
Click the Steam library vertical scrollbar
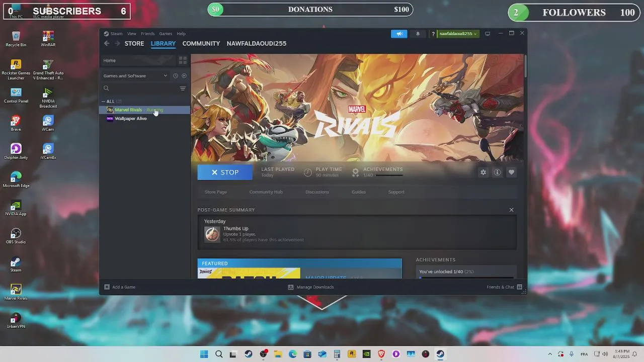coord(525,66)
